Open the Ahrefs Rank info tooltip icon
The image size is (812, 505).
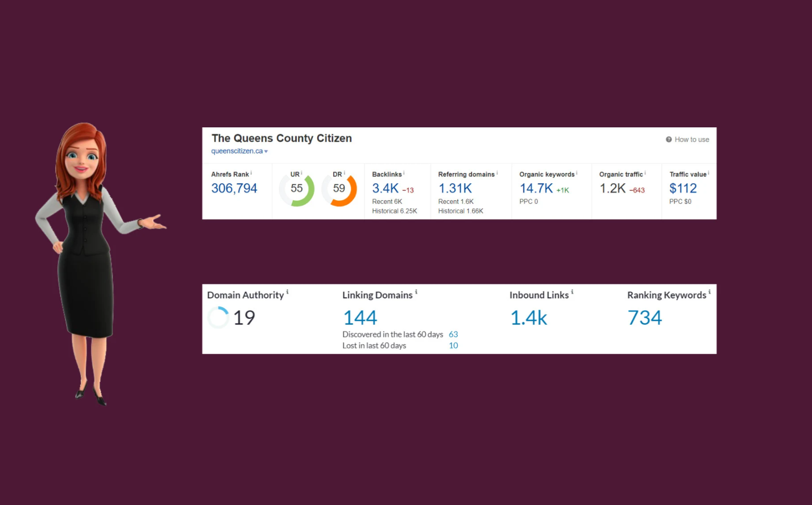(x=252, y=172)
